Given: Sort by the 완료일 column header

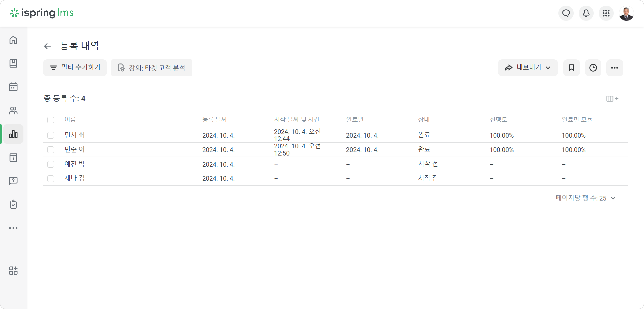Looking at the screenshot, I should click(x=355, y=119).
